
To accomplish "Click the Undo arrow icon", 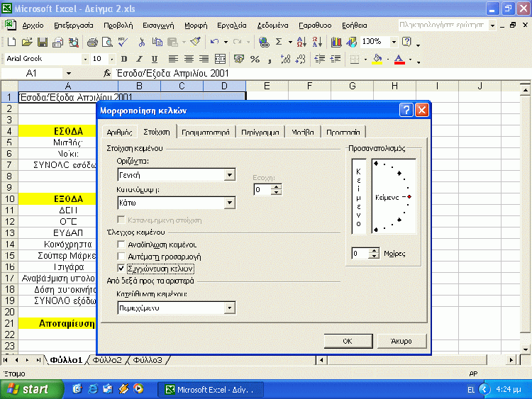I will click(214, 42).
